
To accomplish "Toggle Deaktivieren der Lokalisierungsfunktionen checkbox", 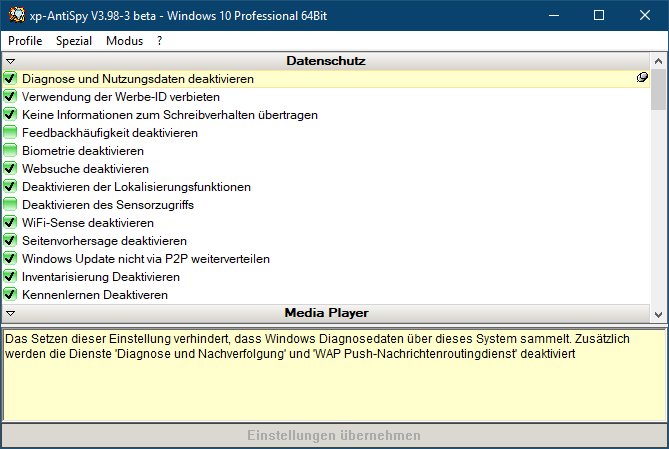I will 10,186.
